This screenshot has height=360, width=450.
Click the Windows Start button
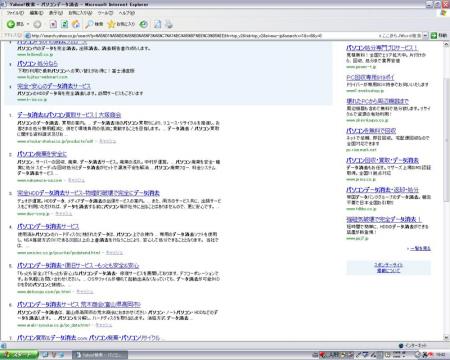pyautogui.click(x=20, y=355)
